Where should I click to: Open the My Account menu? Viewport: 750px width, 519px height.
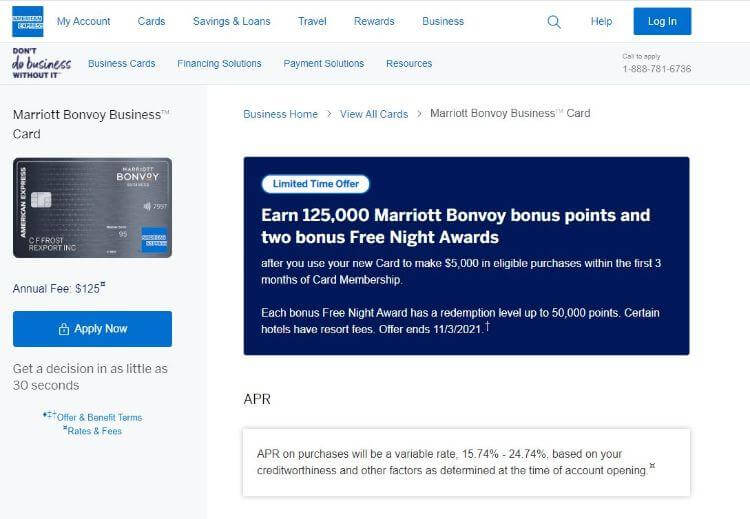click(x=84, y=21)
